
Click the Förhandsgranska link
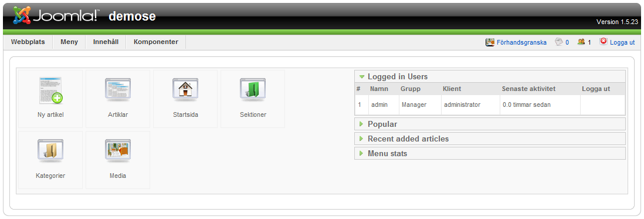(x=521, y=42)
